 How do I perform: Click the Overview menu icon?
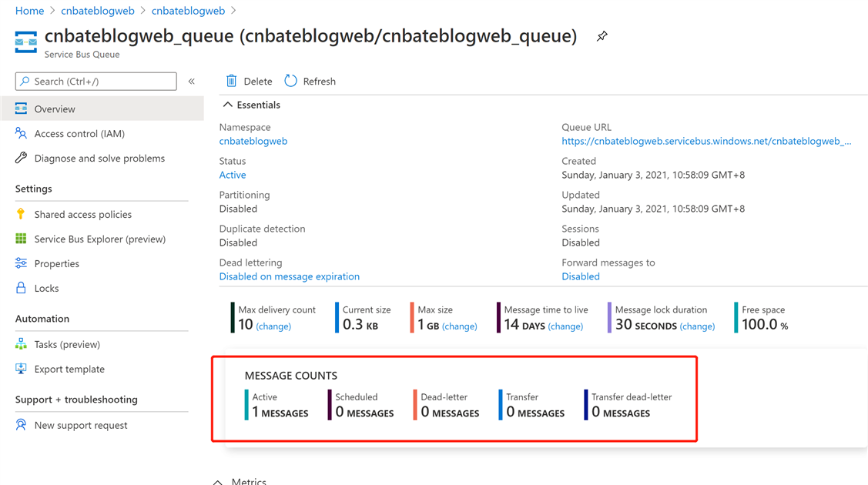21,109
